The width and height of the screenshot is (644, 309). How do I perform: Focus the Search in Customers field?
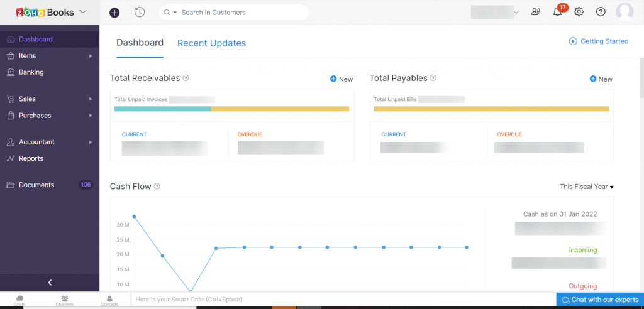pos(234,13)
